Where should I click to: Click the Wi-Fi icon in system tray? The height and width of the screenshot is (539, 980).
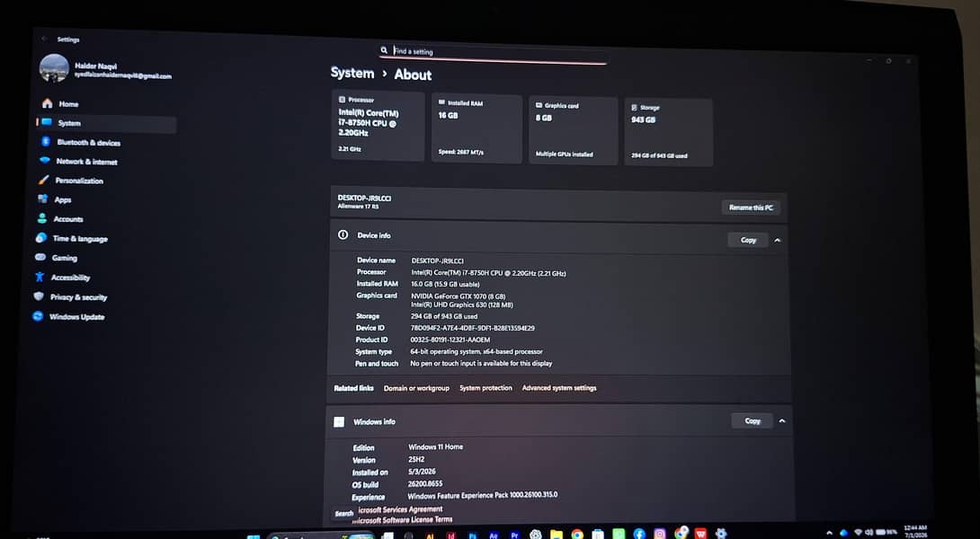[x=858, y=532]
